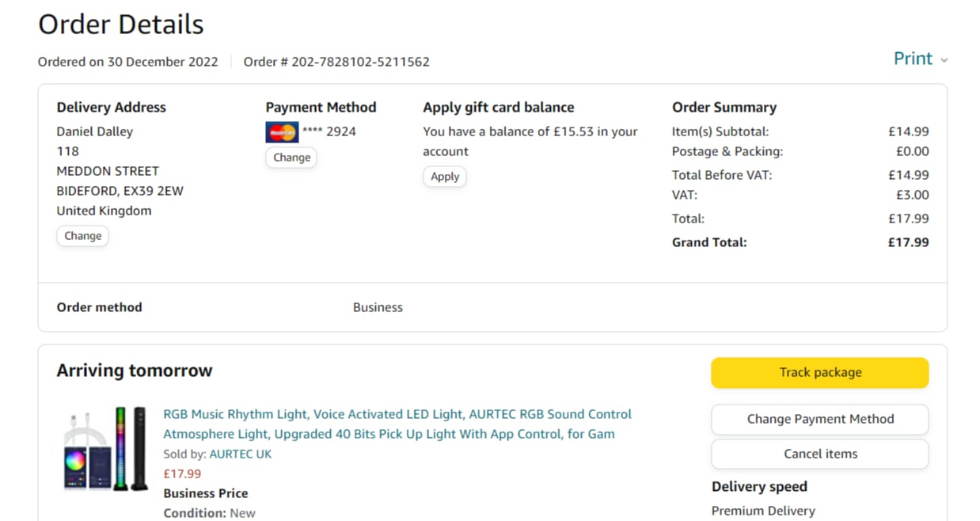This screenshot has width=980, height=521.
Task: Cancel items in this order
Action: click(x=819, y=454)
